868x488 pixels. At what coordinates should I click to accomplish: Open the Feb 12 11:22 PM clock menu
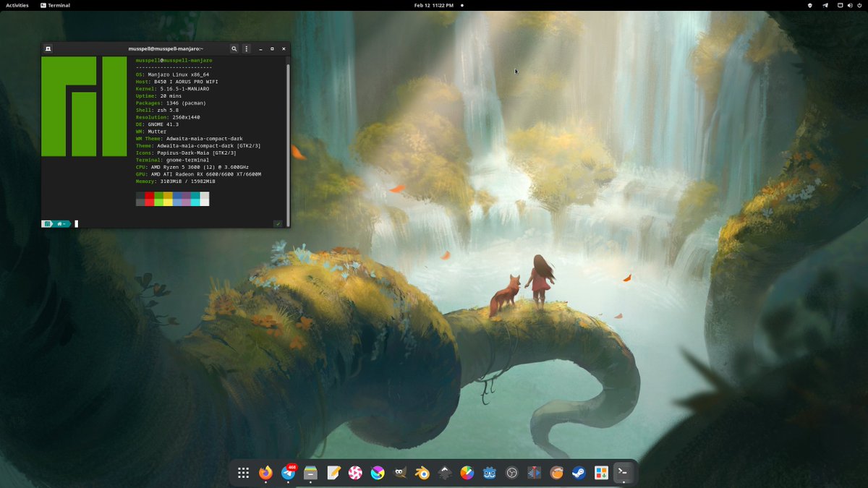tap(434, 5)
